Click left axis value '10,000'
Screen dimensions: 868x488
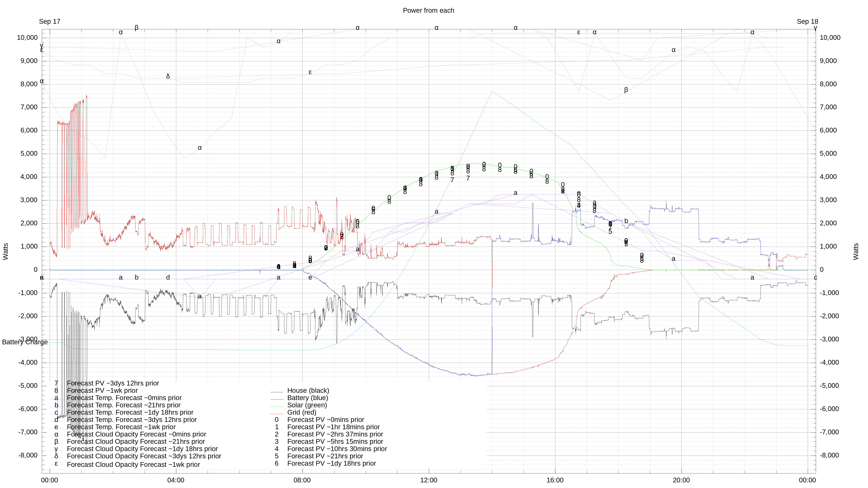[x=27, y=38]
